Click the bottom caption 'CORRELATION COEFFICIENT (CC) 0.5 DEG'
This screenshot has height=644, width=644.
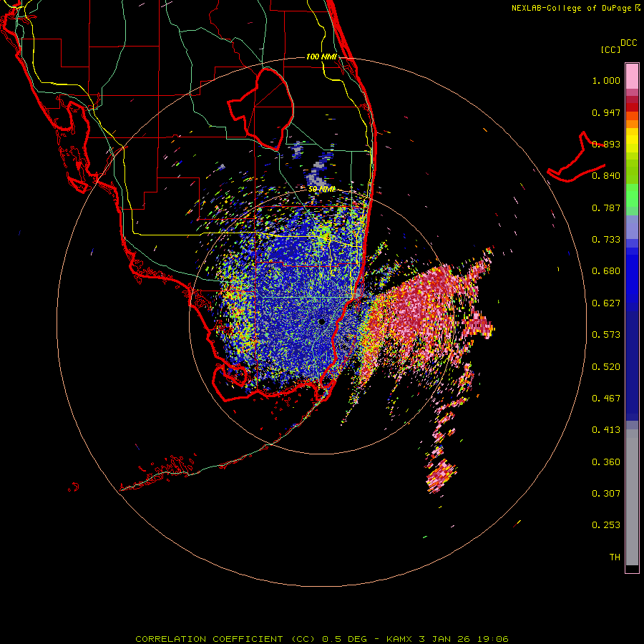[251, 639]
